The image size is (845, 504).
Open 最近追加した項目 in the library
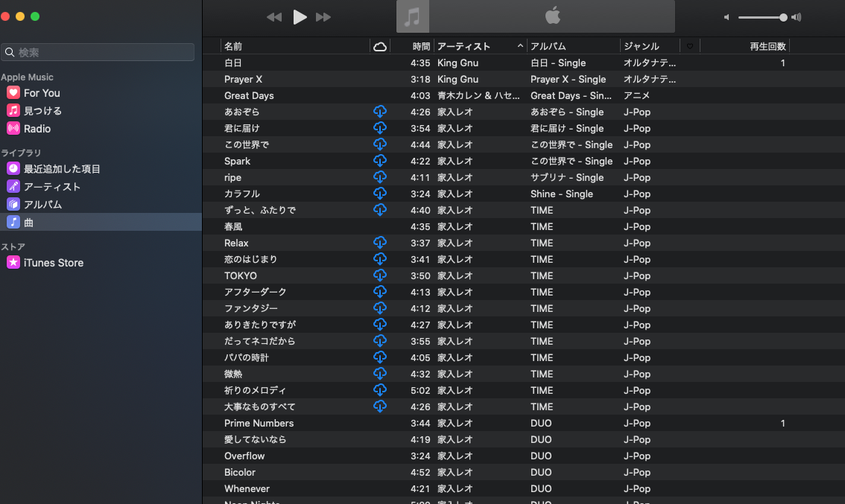pos(101,169)
